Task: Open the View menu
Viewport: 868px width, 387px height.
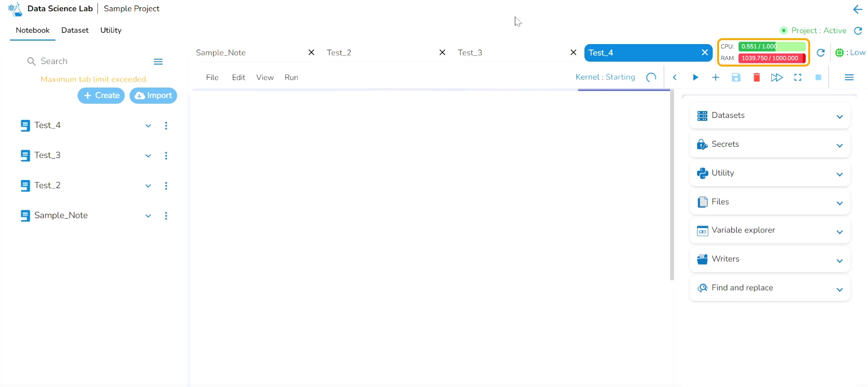Action: 265,77
